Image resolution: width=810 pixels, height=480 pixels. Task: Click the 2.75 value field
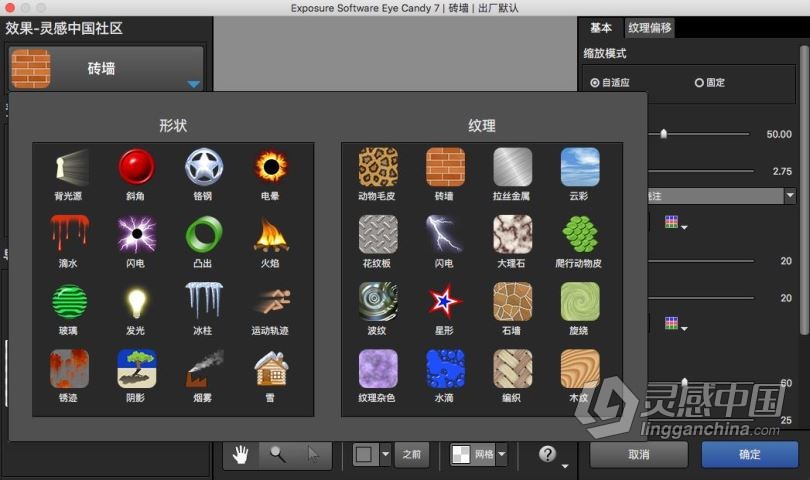tap(782, 171)
